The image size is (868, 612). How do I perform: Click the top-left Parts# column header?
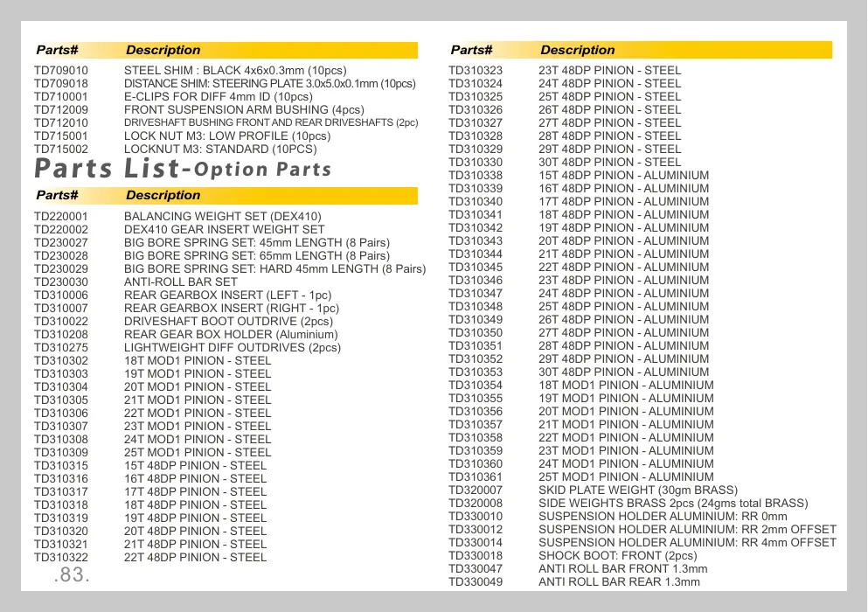pos(57,50)
